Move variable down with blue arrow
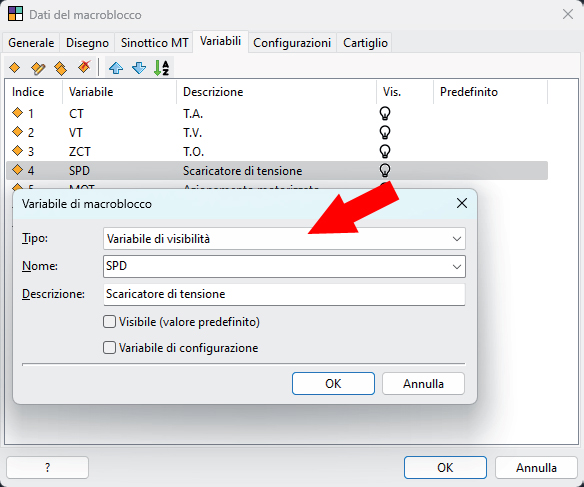The width and height of the screenshot is (584, 487). (x=139, y=68)
